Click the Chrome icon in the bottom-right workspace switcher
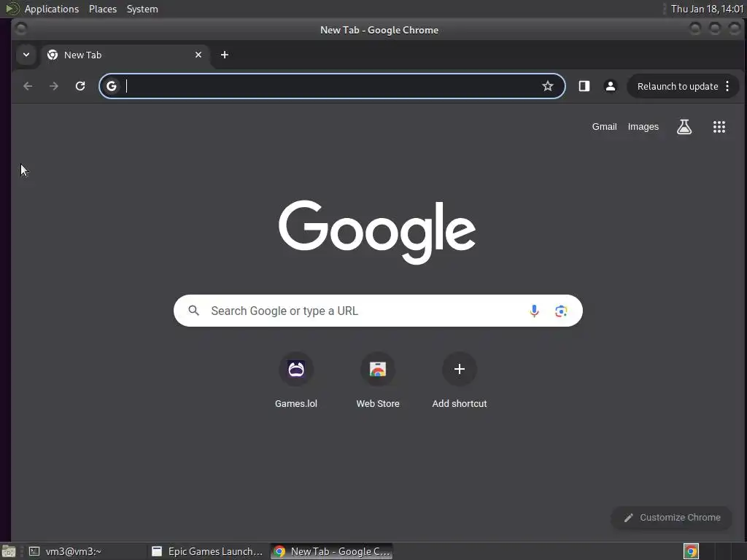The height and width of the screenshot is (560, 747). [x=691, y=551]
